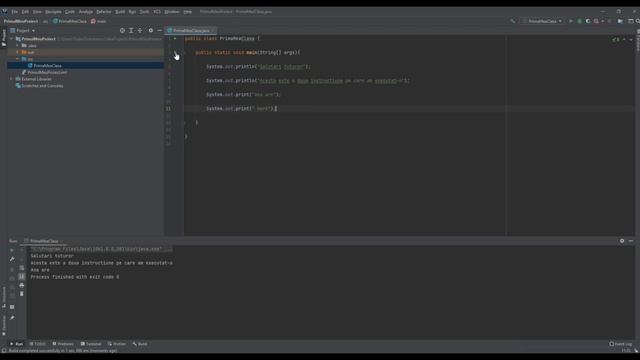Open Project Structure icon in toolbar

pos(620,21)
